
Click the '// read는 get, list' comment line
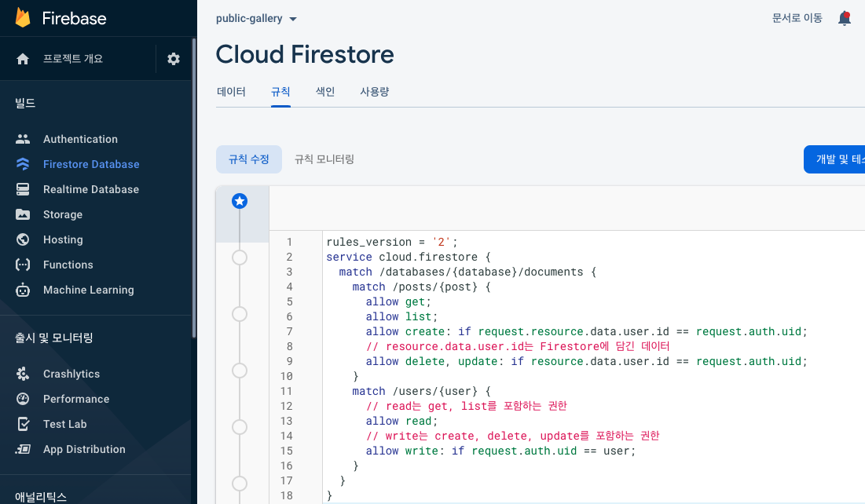click(x=466, y=406)
